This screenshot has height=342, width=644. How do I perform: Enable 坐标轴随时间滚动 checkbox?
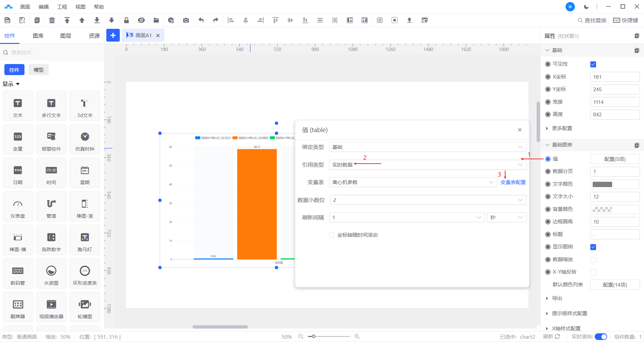click(x=331, y=235)
